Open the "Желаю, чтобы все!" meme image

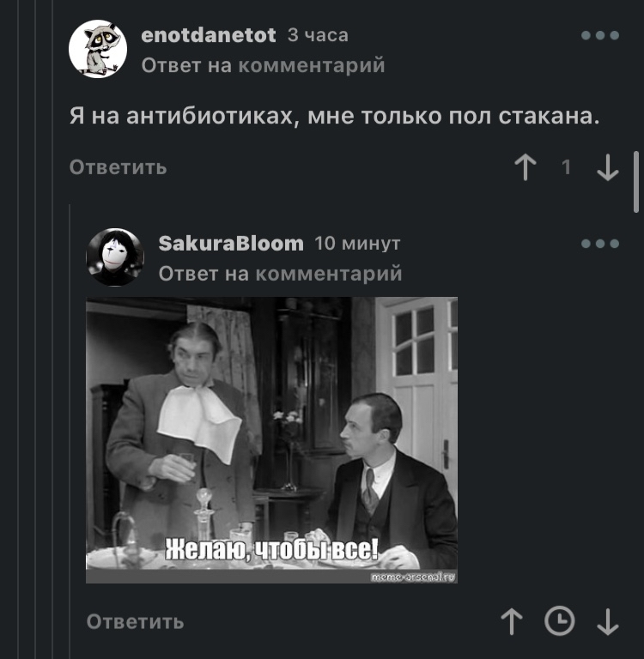pyautogui.click(x=271, y=440)
